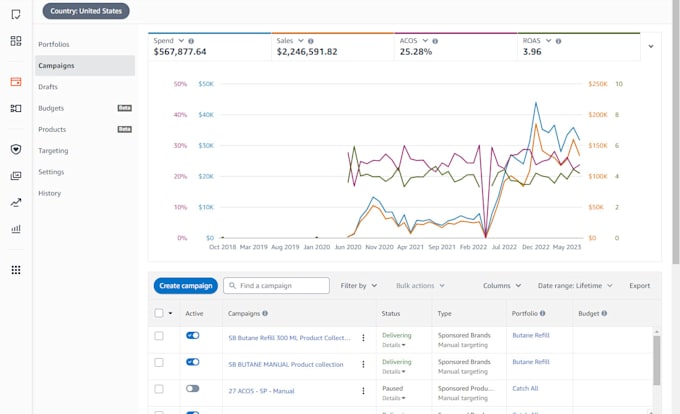Tick the select-all checkbox in table header
680x414 pixels.
click(159, 313)
